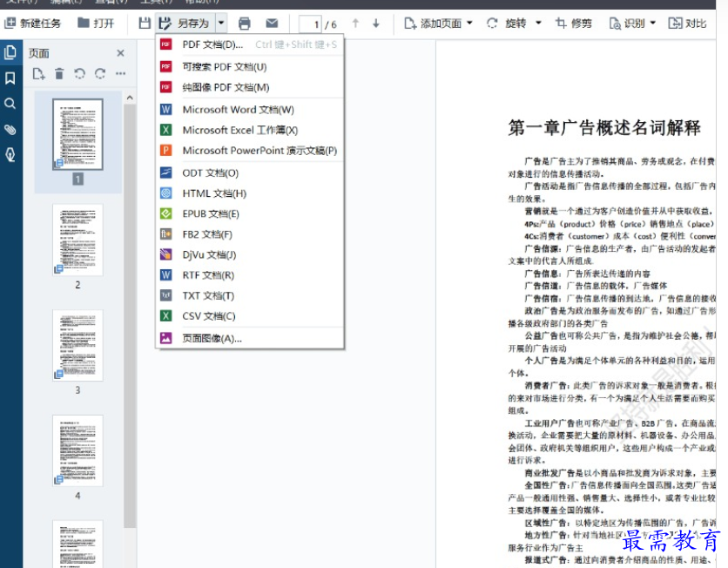Select page 2 thumbnail
This screenshot has height=568, width=728.
tap(78, 240)
